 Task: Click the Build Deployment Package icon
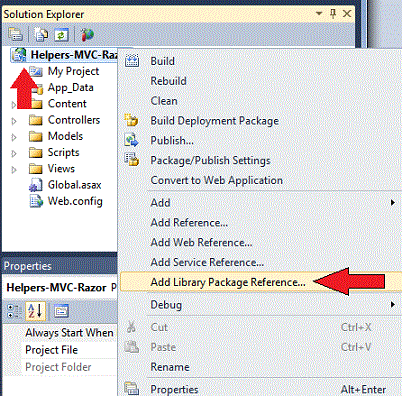pos(131,120)
